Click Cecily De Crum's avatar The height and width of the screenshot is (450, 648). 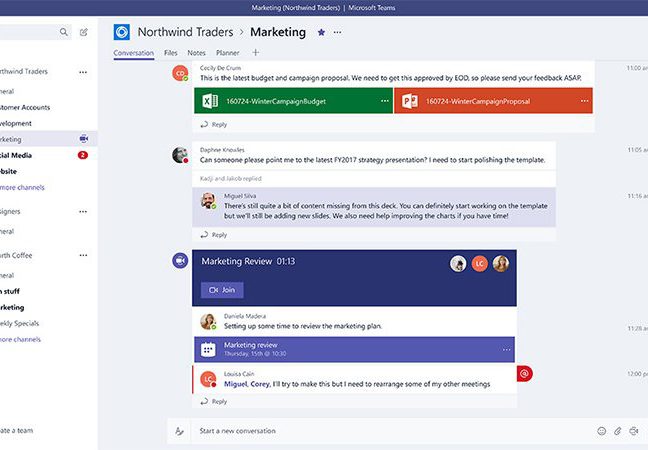(180, 73)
